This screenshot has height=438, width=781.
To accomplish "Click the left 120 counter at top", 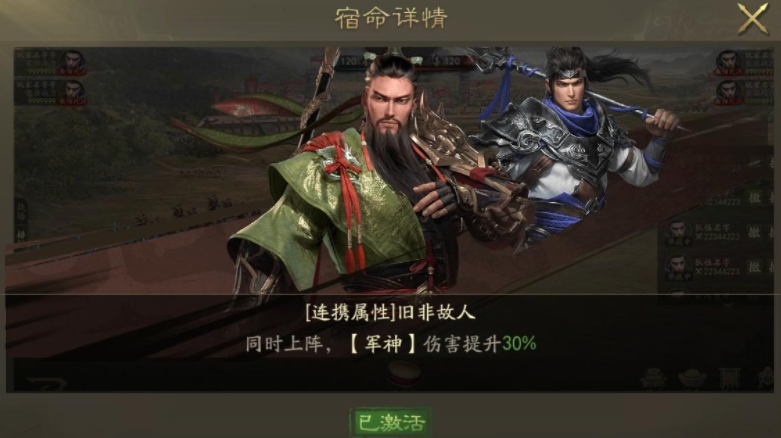I will [x=349, y=61].
